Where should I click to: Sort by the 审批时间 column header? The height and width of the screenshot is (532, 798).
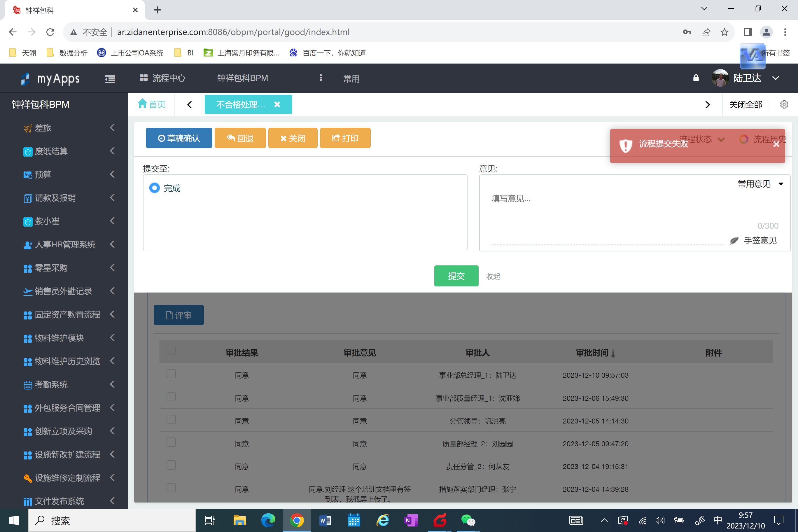point(596,353)
